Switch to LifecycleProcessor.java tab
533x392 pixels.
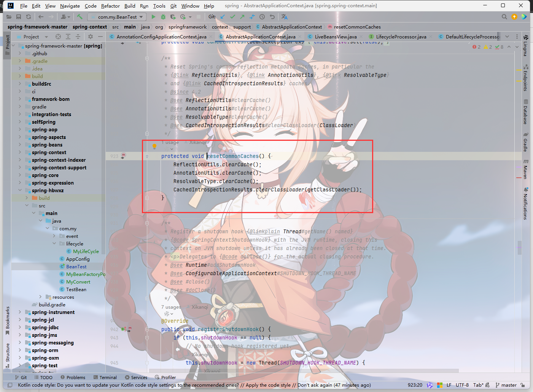pyautogui.click(x=401, y=37)
